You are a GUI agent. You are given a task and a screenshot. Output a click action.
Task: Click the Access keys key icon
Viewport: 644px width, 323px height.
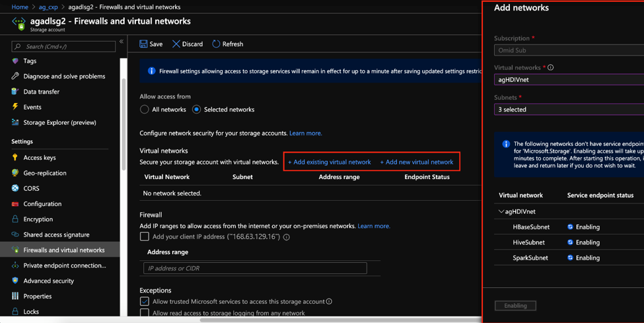point(15,157)
